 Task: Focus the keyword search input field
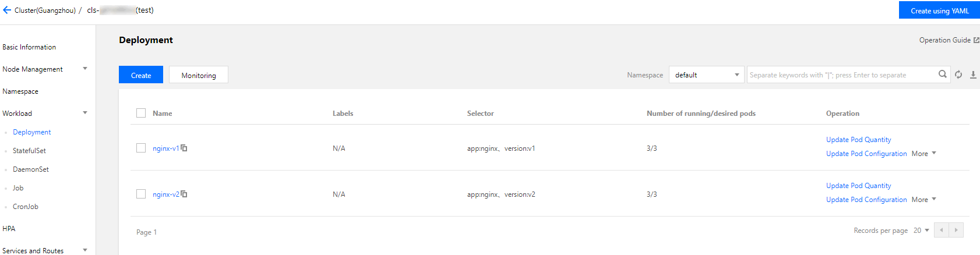coord(842,75)
